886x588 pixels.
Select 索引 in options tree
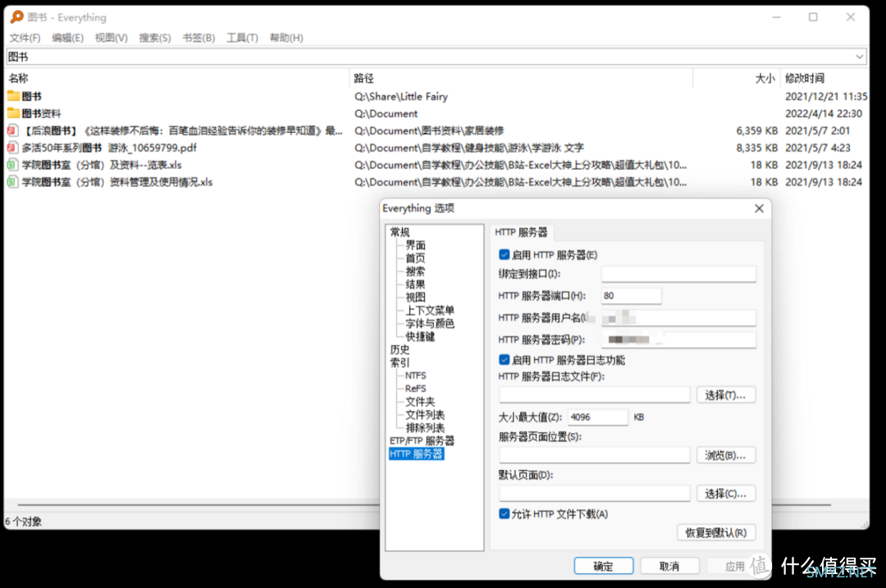click(400, 362)
